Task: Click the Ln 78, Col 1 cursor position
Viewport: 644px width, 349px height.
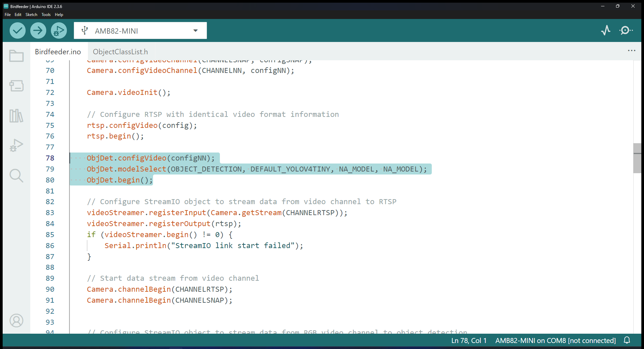Action: click(x=469, y=340)
